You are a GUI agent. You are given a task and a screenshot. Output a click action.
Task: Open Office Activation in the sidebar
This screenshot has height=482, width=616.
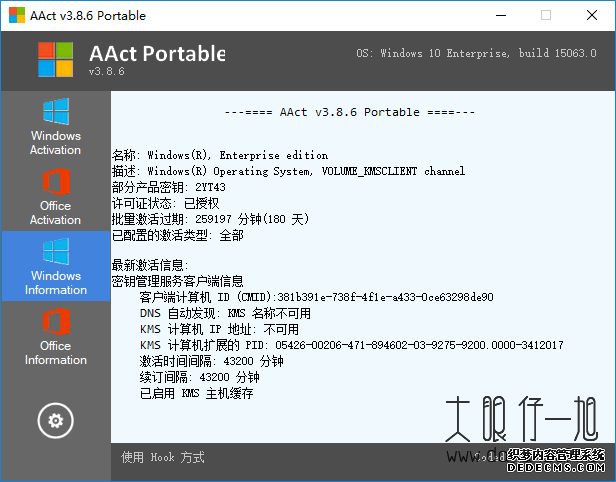click(x=56, y=196)
